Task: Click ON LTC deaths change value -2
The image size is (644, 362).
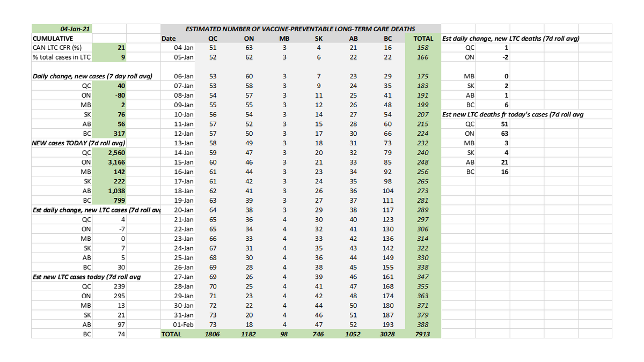Action: (492, 57)
